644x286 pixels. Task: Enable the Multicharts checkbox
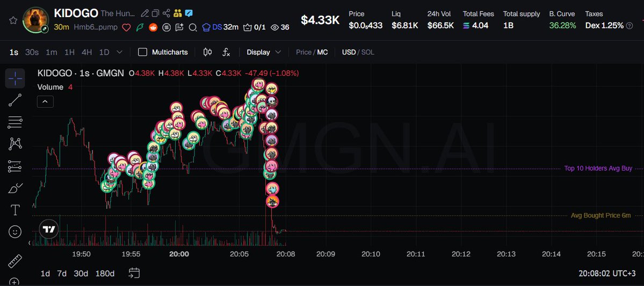142,52
